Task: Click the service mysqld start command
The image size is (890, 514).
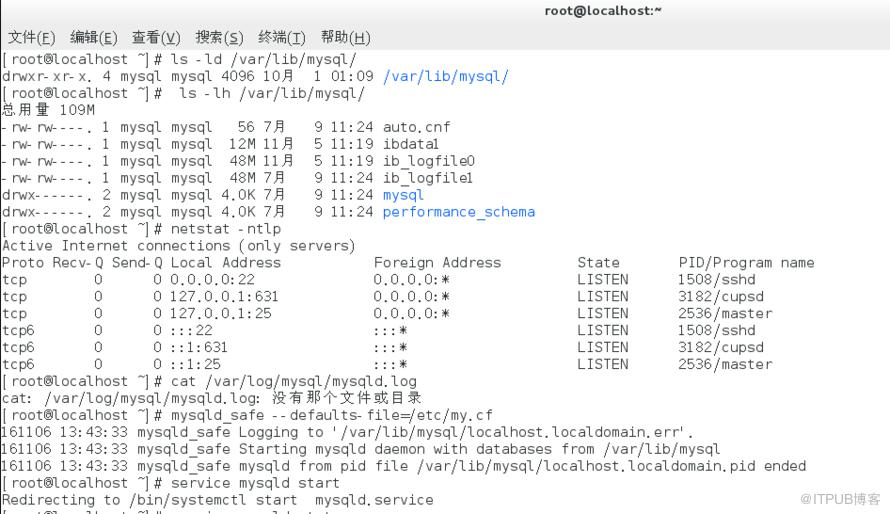Action: [x=255, y=484]
